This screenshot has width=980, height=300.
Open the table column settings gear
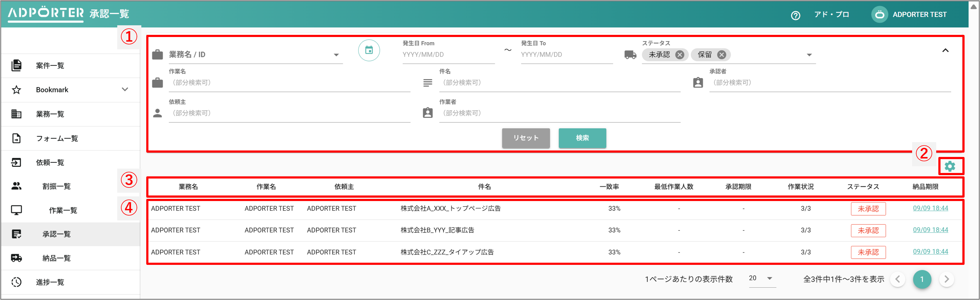(949, 166)
